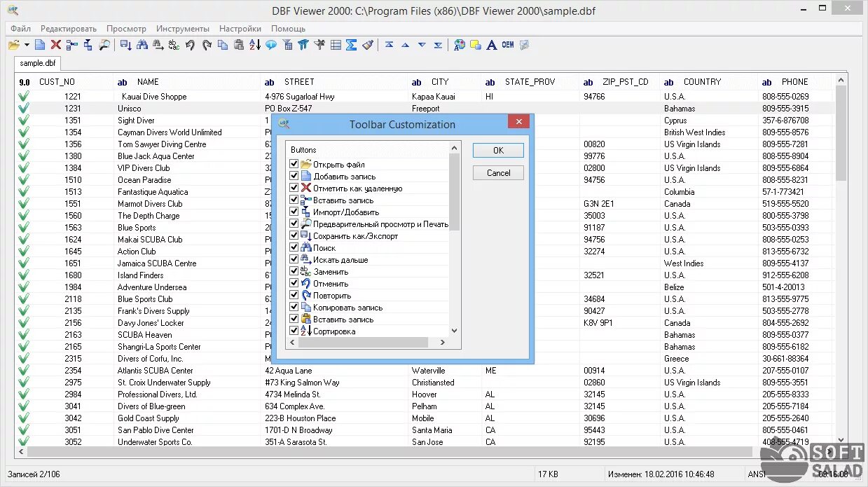Click the color palette toolbar icon
Viewport: 868px width, 487px height.
[460, 45]
